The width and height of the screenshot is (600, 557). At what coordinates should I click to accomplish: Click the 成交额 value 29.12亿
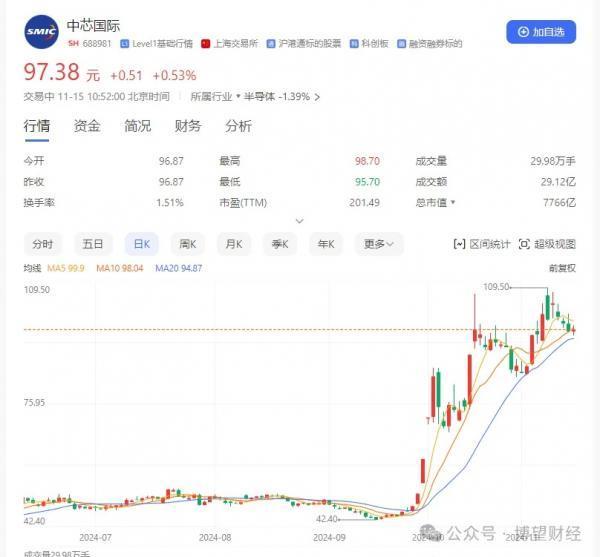(558, 181)
